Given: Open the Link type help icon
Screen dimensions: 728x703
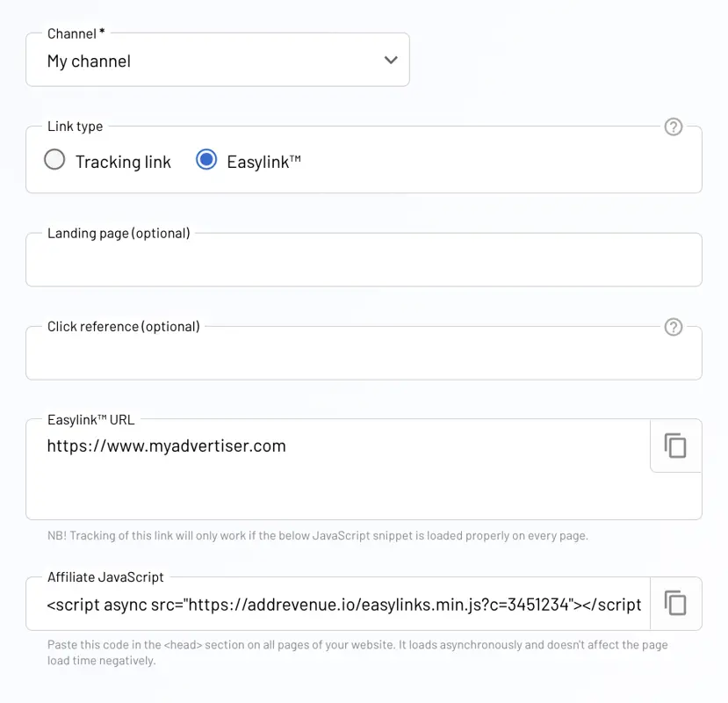Looking at the screenshot, I should [674, 127].
